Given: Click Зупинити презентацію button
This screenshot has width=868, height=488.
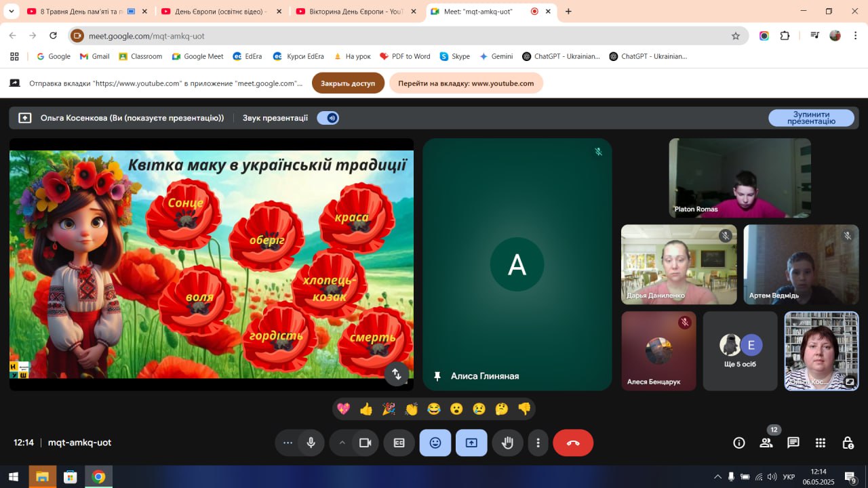Looking at the screenshot, I should click(x=811, y=118).
